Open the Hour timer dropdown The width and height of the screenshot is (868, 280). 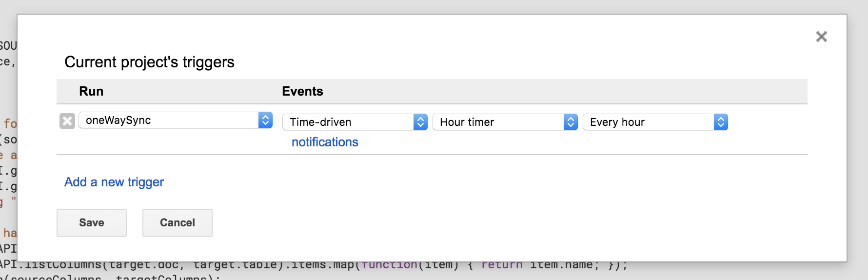click(499, 122)
